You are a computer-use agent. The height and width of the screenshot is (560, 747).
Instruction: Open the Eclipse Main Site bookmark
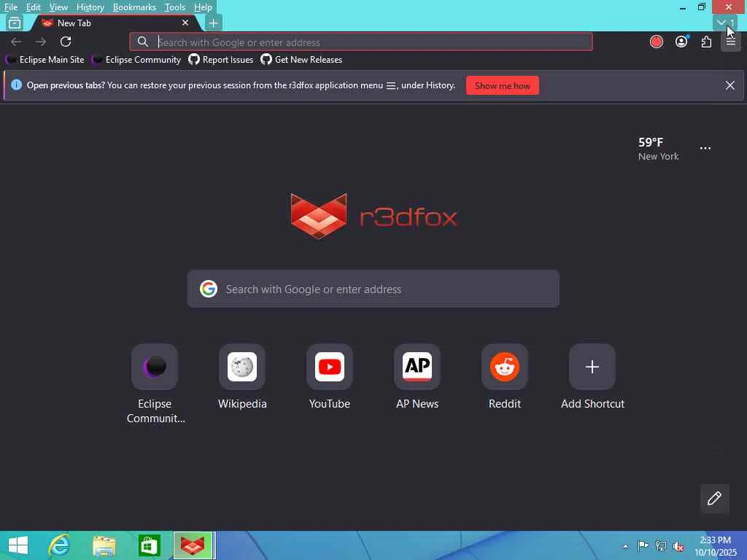(45, 60)
